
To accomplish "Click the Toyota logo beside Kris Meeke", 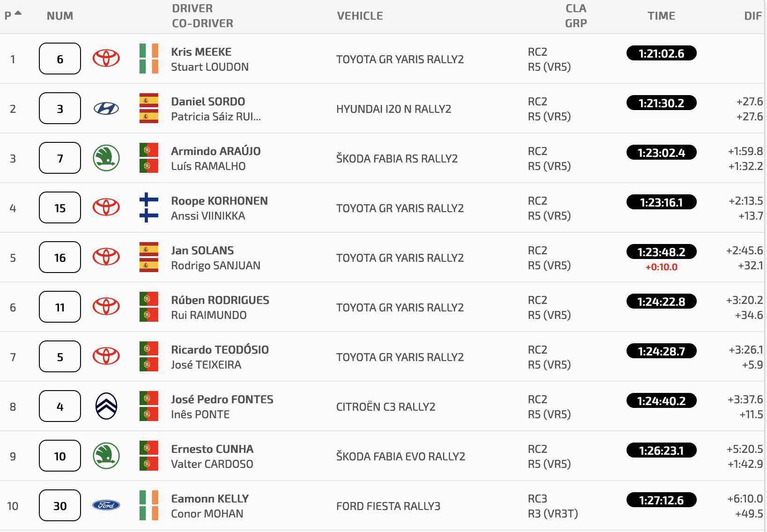I will tap(106, 59).
